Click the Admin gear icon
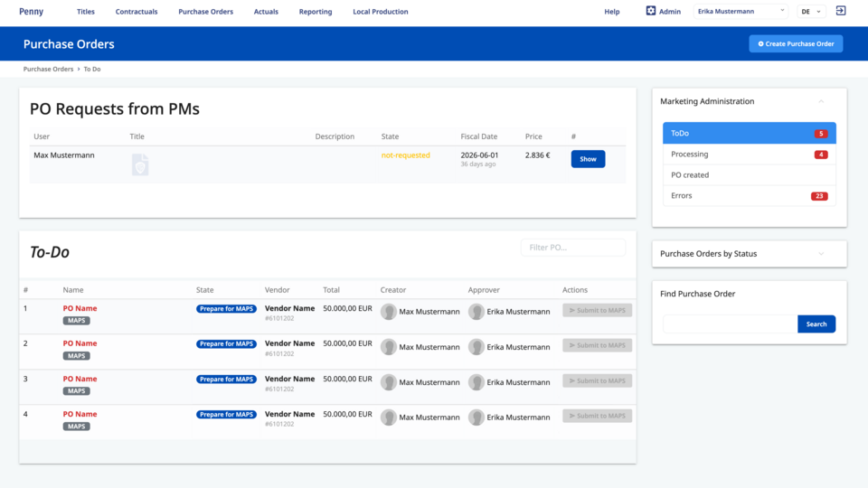The width and height of the screenshot is (868, 488). point(651,11)
